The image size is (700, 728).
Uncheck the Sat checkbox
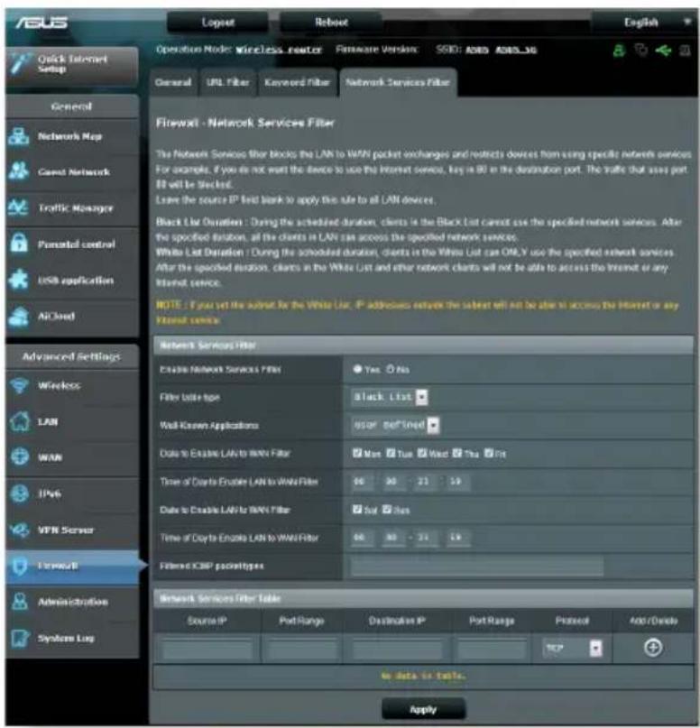pos(357,510)
